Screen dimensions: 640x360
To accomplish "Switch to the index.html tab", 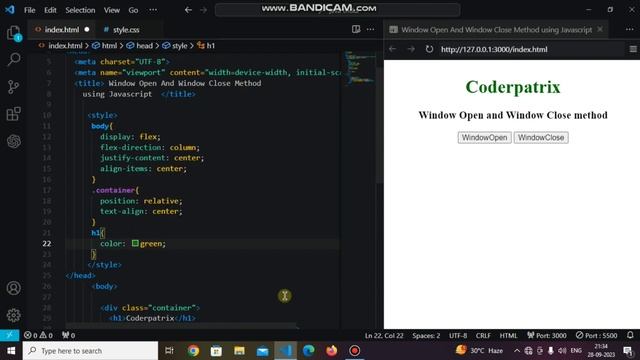I will (x=62, y=29).
